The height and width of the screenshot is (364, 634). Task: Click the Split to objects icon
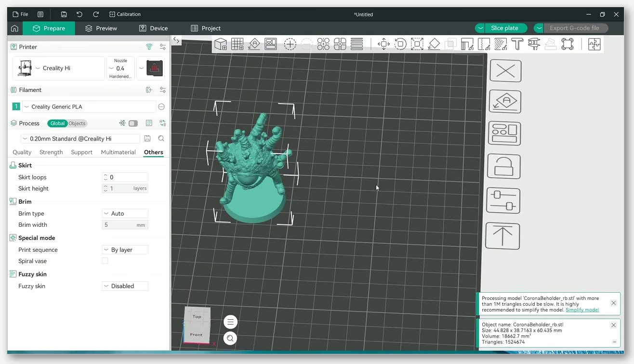click(x=323, y=44)
